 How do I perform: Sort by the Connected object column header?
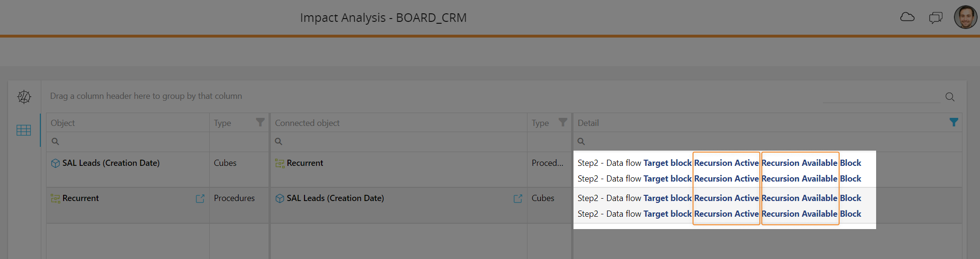tap(307, 123)
